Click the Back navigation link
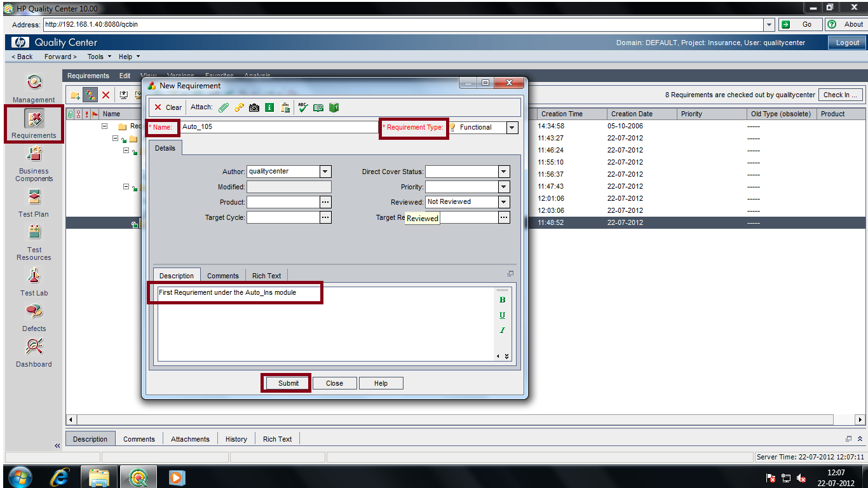 coord(22,57)
